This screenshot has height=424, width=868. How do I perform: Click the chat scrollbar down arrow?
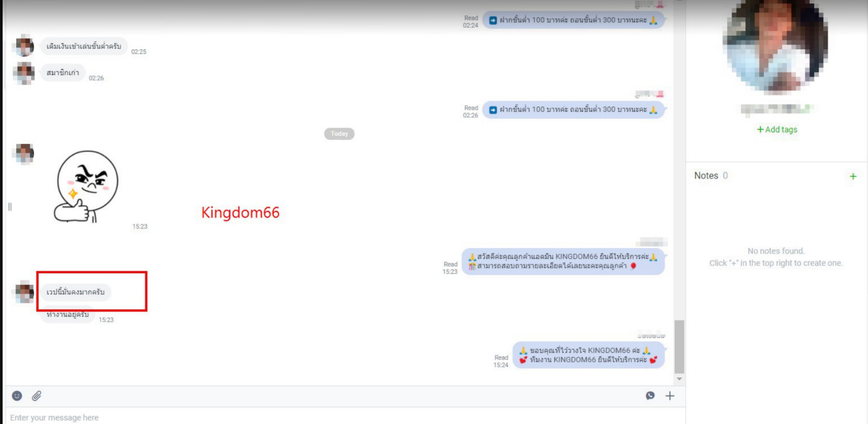click(x=679, y=378)
